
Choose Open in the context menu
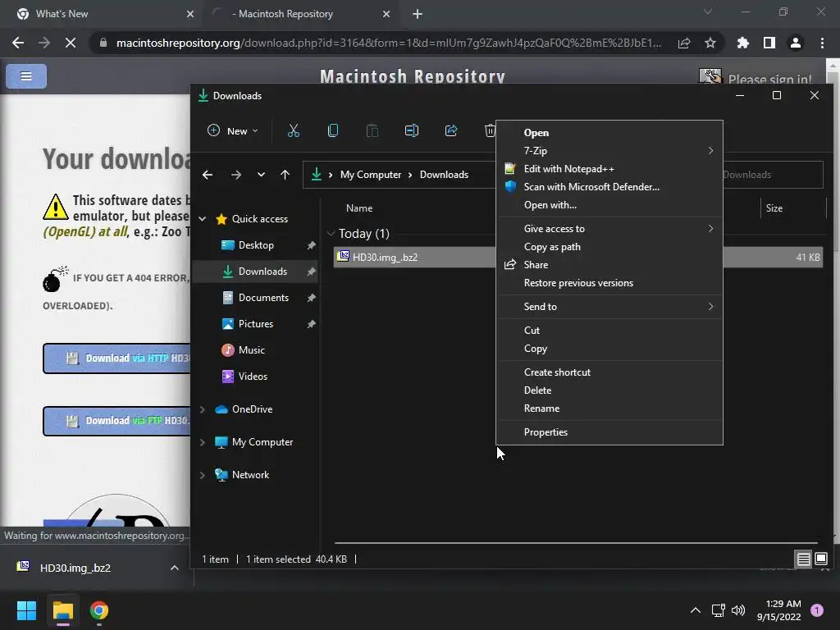tap(609, 132)
